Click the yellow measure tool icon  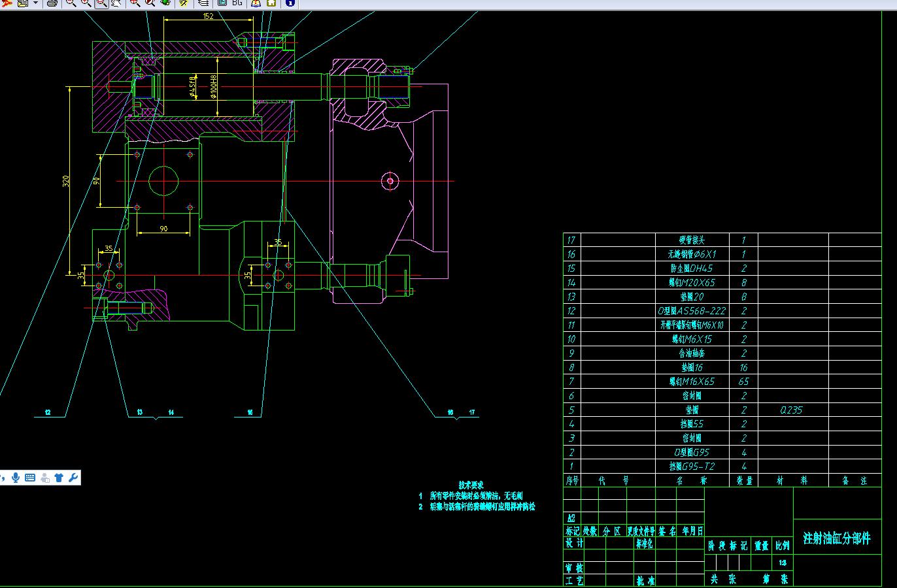click(184, 3)
